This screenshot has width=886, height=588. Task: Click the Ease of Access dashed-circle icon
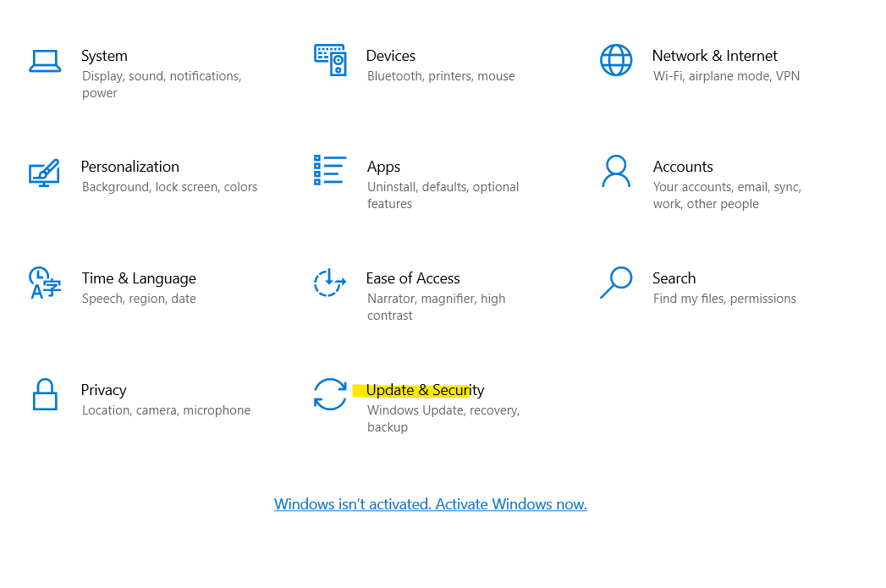(330, 283)
